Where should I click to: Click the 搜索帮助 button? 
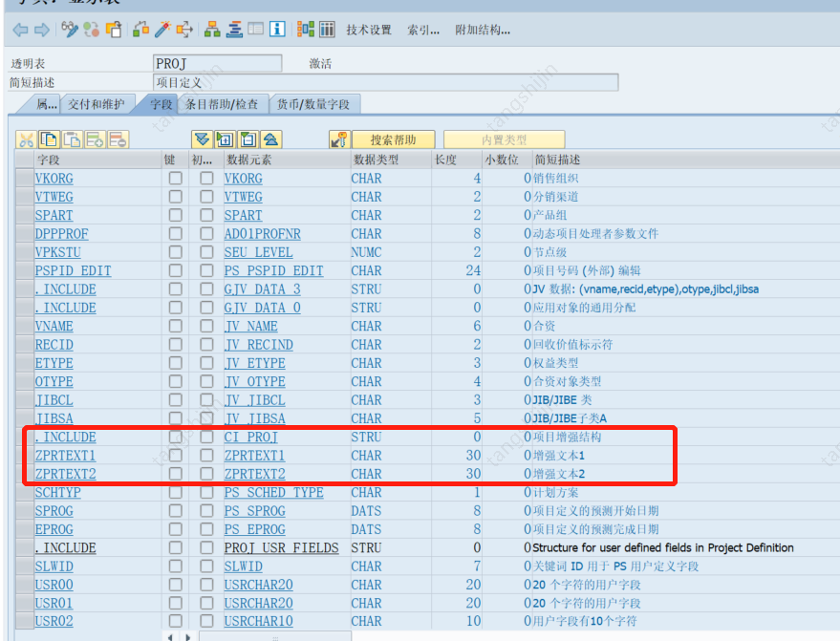tap(395, 139)
